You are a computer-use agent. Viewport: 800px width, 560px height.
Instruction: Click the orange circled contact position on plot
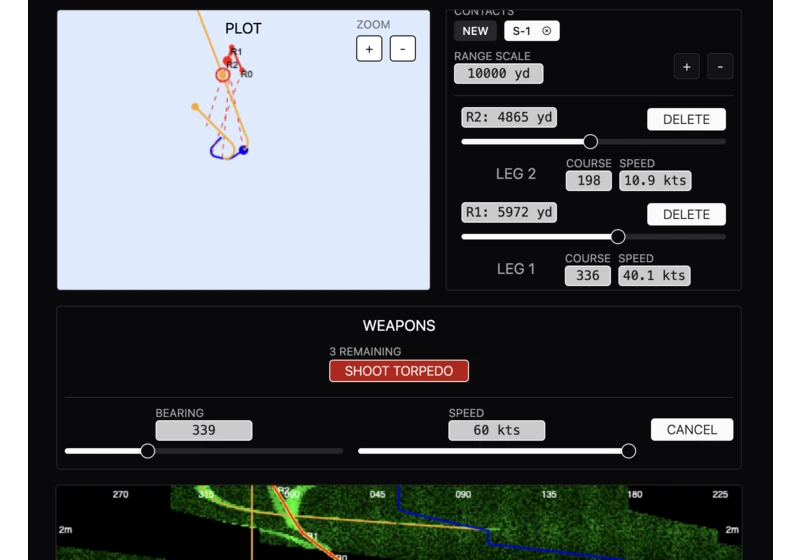[x=222, y=75]
